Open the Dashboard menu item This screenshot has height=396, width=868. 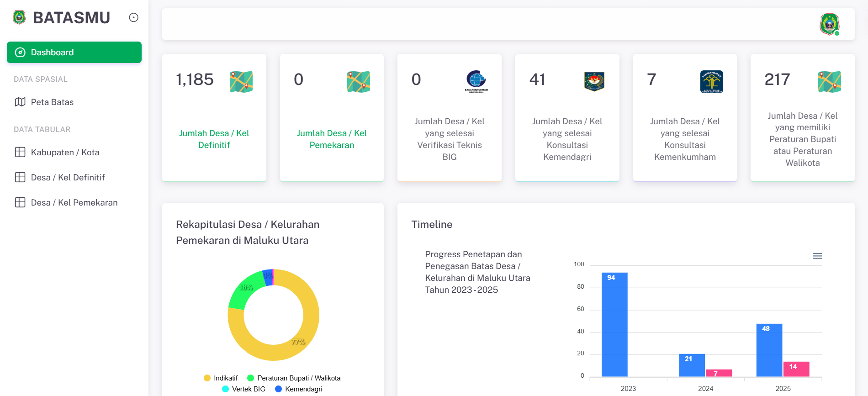(74, 53)
